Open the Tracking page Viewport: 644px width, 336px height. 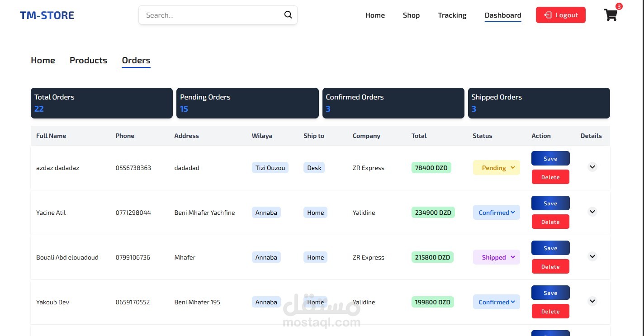(452, 15)
